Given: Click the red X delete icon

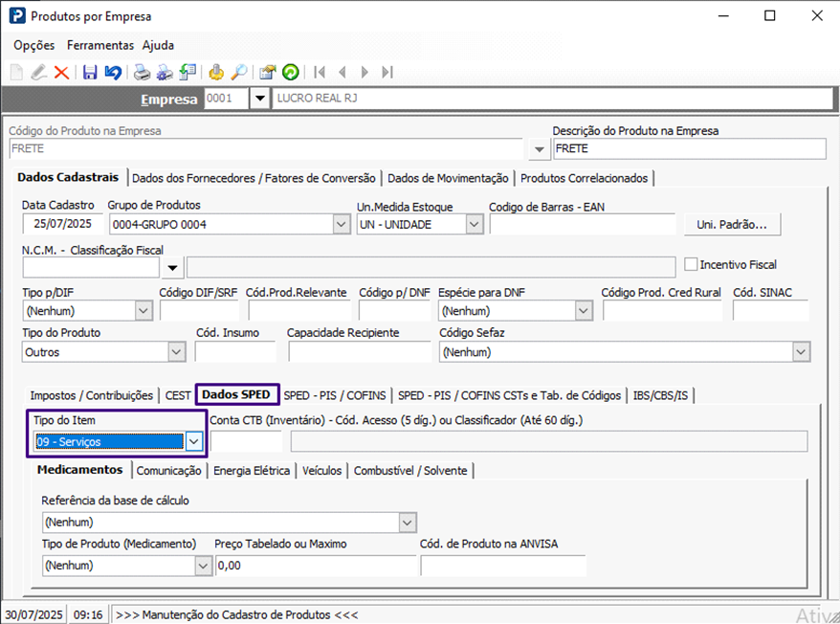Looking at the screenshot, I should pos(61,72).
